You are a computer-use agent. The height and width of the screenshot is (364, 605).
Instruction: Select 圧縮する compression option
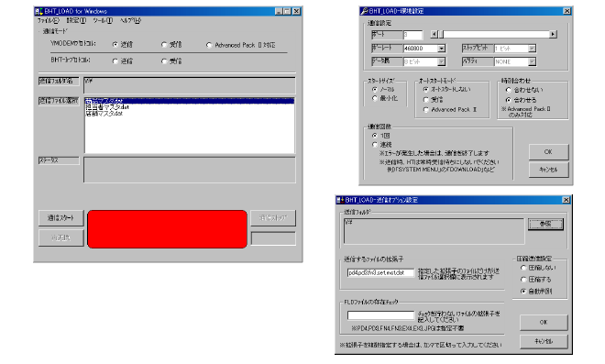coord(523,280)
